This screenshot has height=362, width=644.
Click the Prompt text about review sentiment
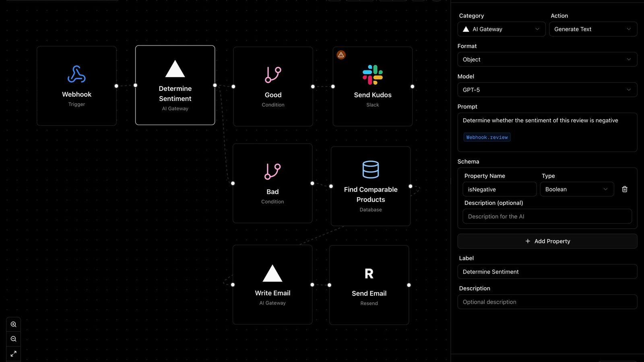click(540, 120)
